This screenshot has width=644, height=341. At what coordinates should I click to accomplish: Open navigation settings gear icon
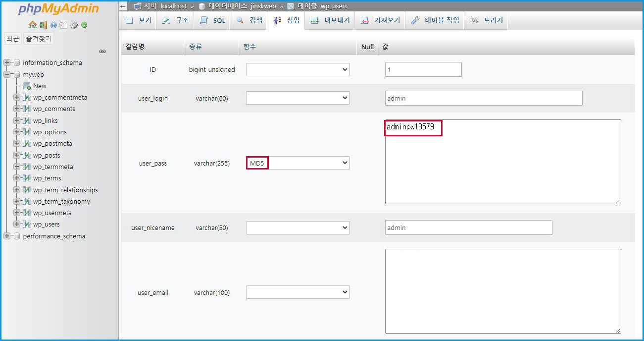pyautogui.click(x=74, y=25)
